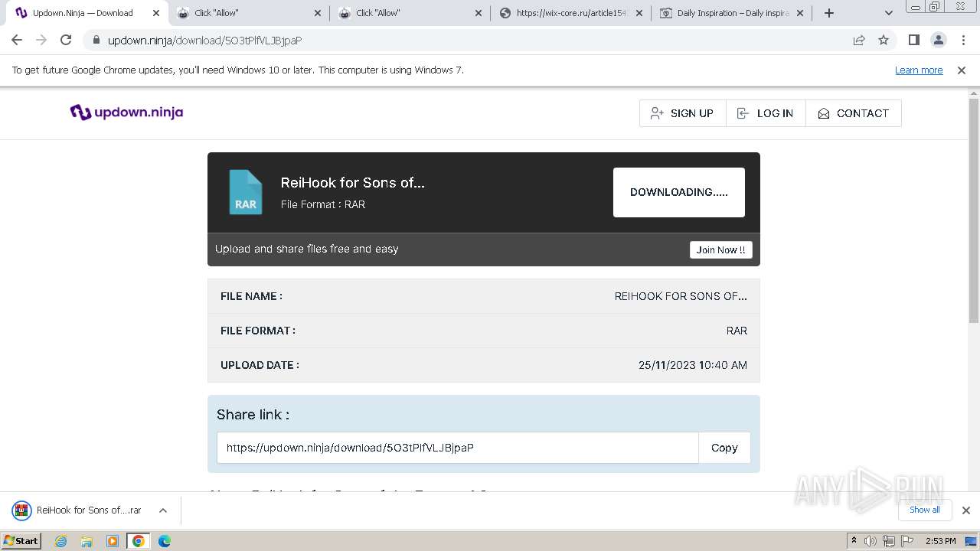The height and width of the screenshot is (551, 980).
Task: Click the share page icon in address bar
Action: click(x=859, y=41)
